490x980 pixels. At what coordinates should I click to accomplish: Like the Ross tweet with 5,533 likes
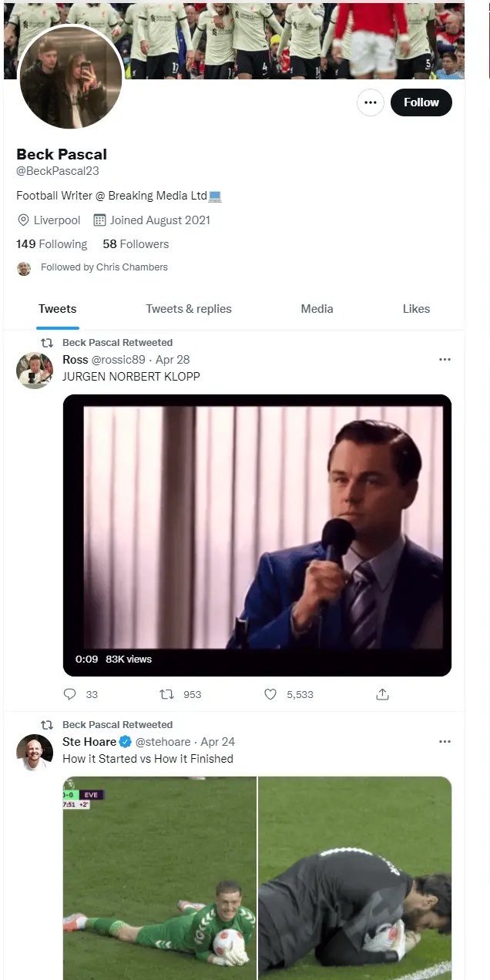pyautogui.click(x=270, y=694)
